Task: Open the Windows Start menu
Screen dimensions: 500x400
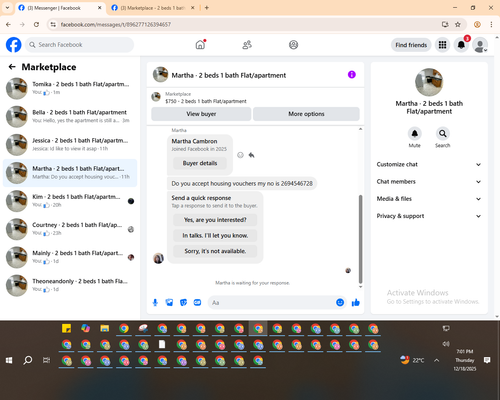Action: pyautogui.click(x=9, y=360)
